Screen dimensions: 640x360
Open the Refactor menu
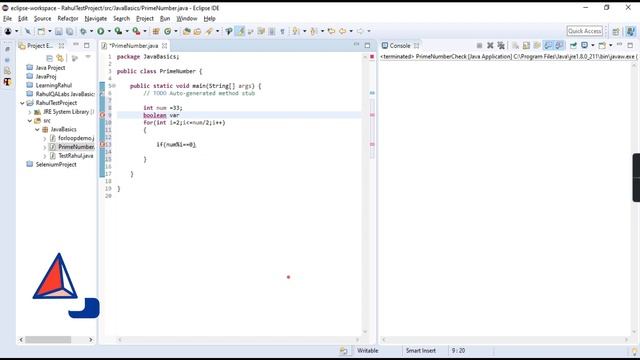click(68, 19)
